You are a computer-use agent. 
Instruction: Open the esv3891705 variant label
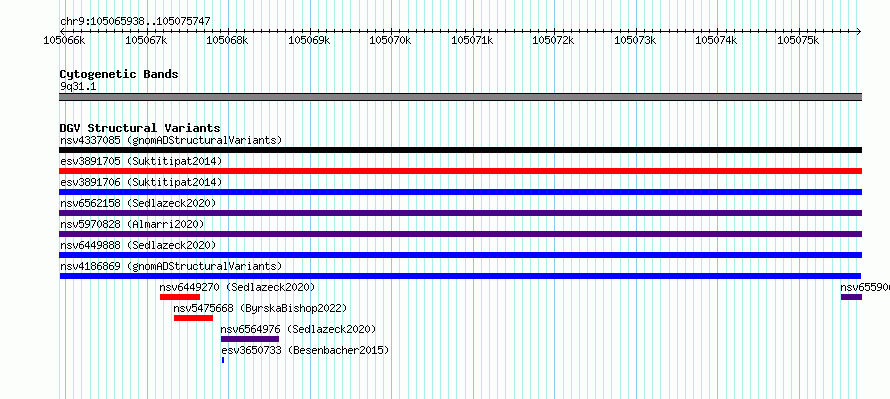point(141,161)
